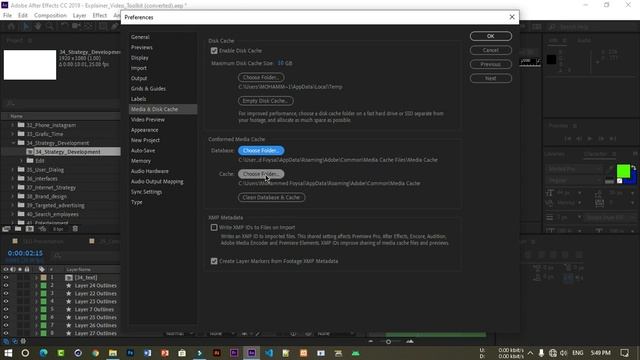Click OK in Preferences dialog
The width and height of the screenshot is (640, 360).
(x=491, y=36)
